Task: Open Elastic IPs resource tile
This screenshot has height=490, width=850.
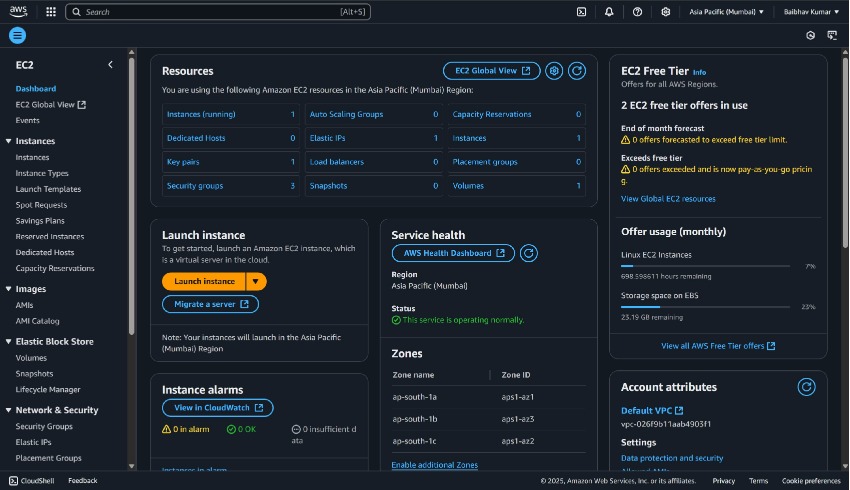Action: [374, 138]
